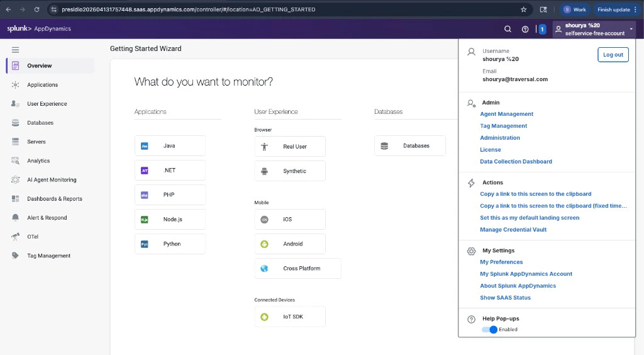The height and width of the screenshot is (355, 644).
Task: Open Overview in the sidebar
Action: pos(50,65)
